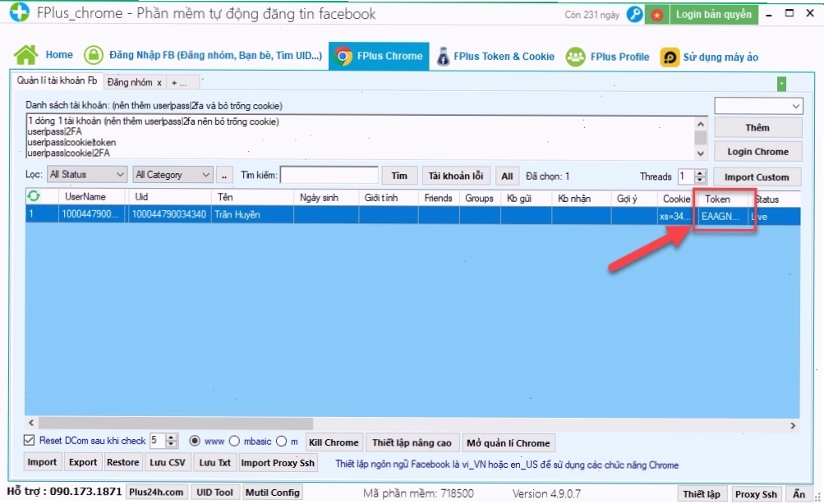Click the FPlus Token & Cookie bottle icon
824x504 pixels.
pyautogui.click(x=443, y=56)
